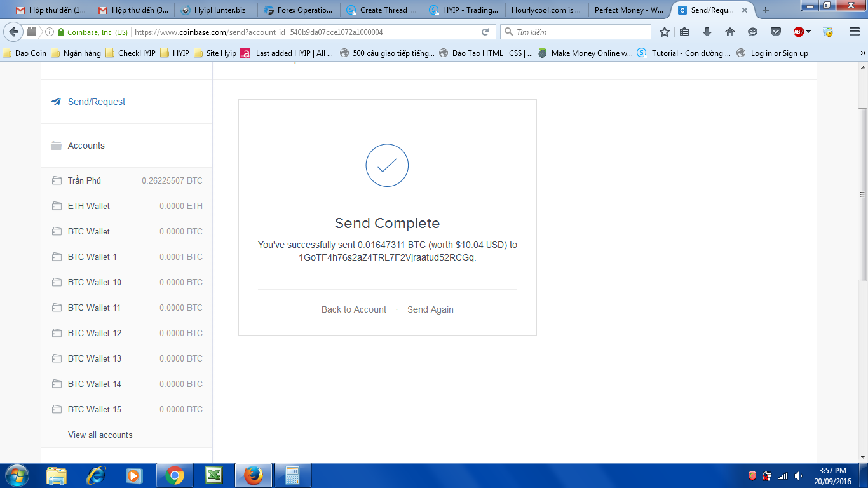Open a new browser tab
Screen dimensions: 868x488
[766, 10]
